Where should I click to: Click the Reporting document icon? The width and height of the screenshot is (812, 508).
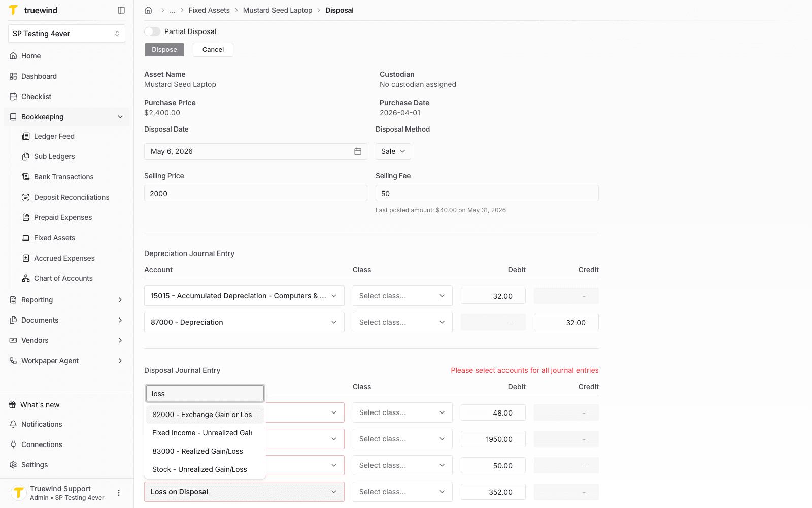(x=13, y=300)
